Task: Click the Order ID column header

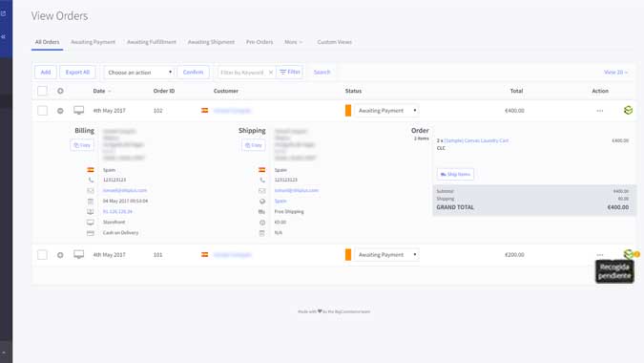Action: (x=164, y=91)
